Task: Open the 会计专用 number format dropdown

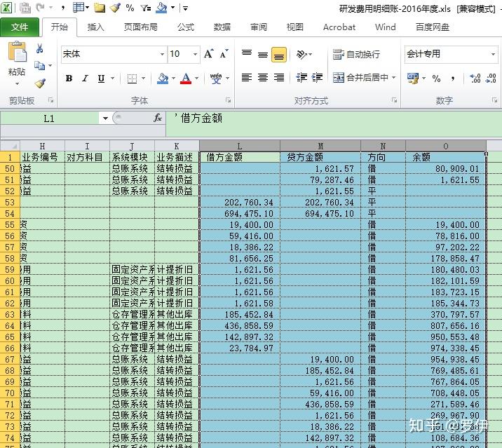Action: click(x=494, y=54)
